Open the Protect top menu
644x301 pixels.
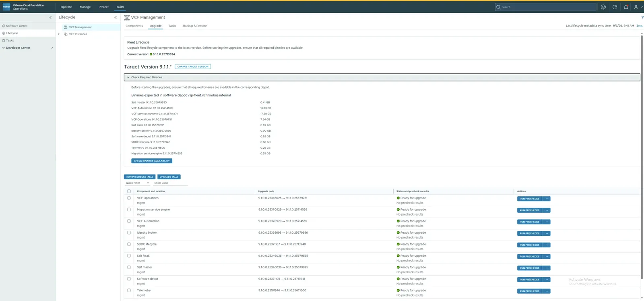click(x=104, y=7)
